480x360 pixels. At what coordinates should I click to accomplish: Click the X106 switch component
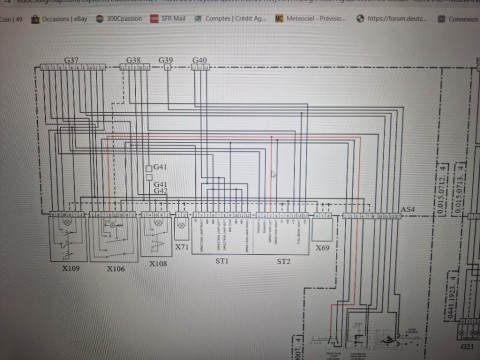(113, 239)
